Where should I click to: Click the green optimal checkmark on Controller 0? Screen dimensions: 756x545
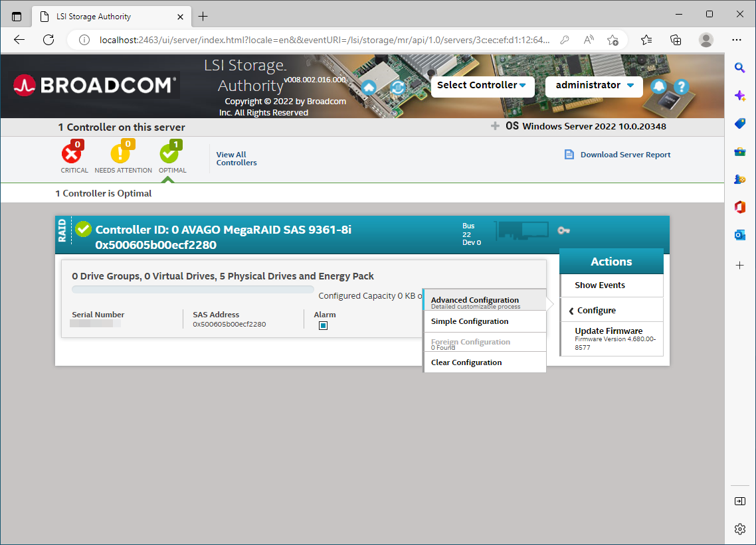[84, 229]
